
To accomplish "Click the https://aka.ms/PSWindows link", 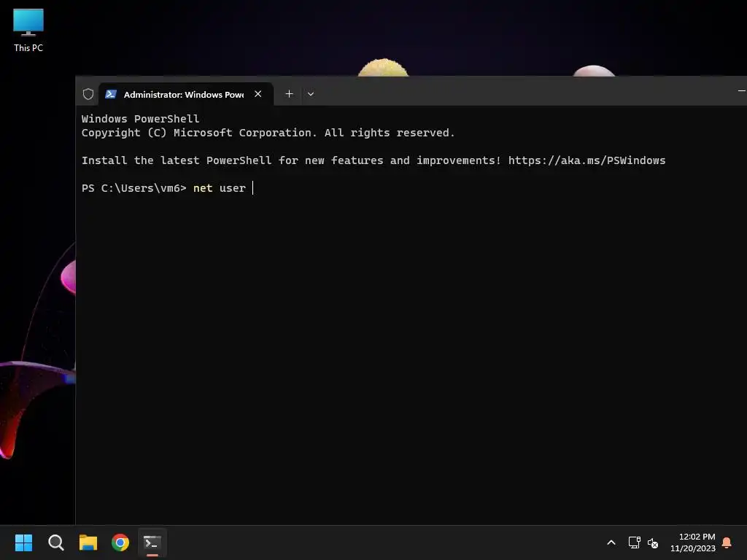I will click(587, 160).
